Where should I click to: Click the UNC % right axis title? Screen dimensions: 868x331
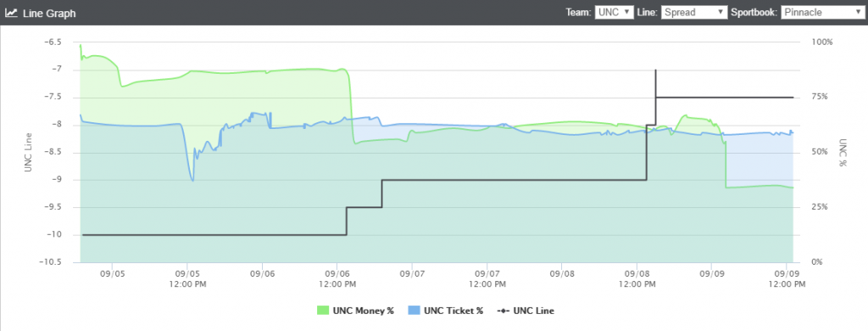843,153
